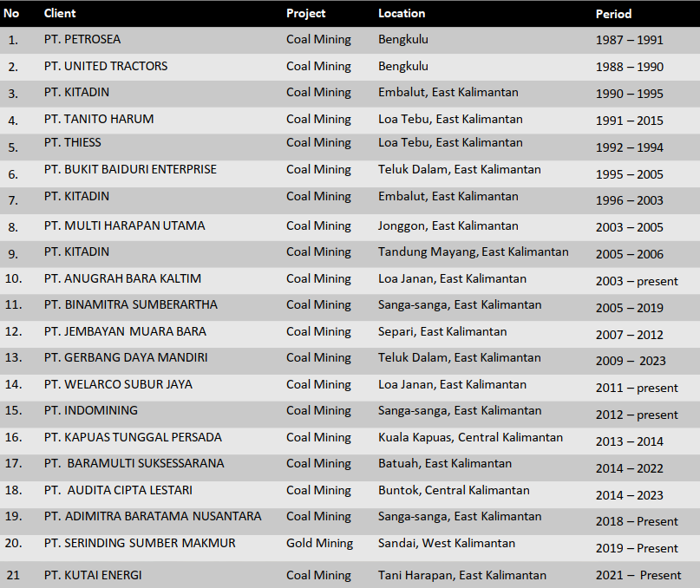Click Sandai, West Kalimantan location cell

pos(446,544)
